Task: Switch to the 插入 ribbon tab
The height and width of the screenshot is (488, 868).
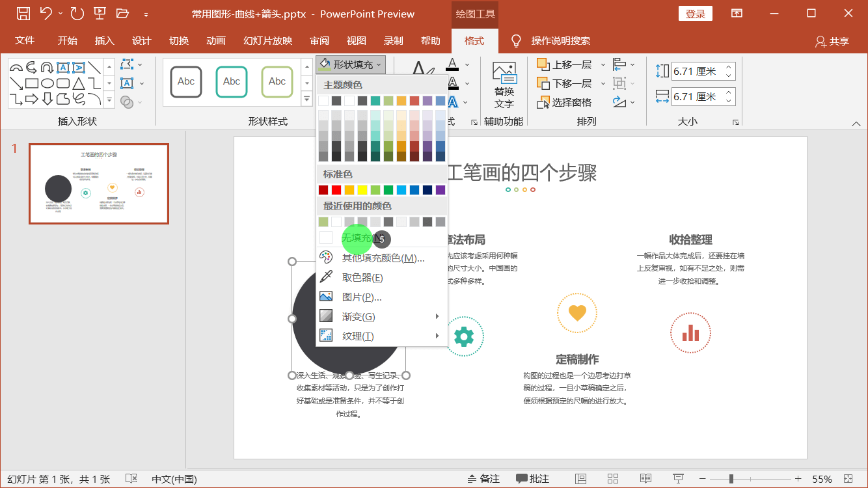Action: 105,40
